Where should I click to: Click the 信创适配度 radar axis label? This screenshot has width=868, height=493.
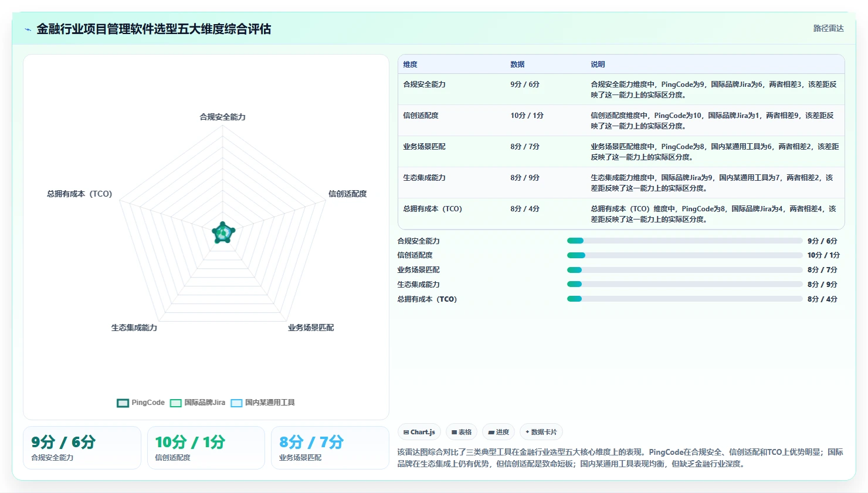[x=348, y=194]
